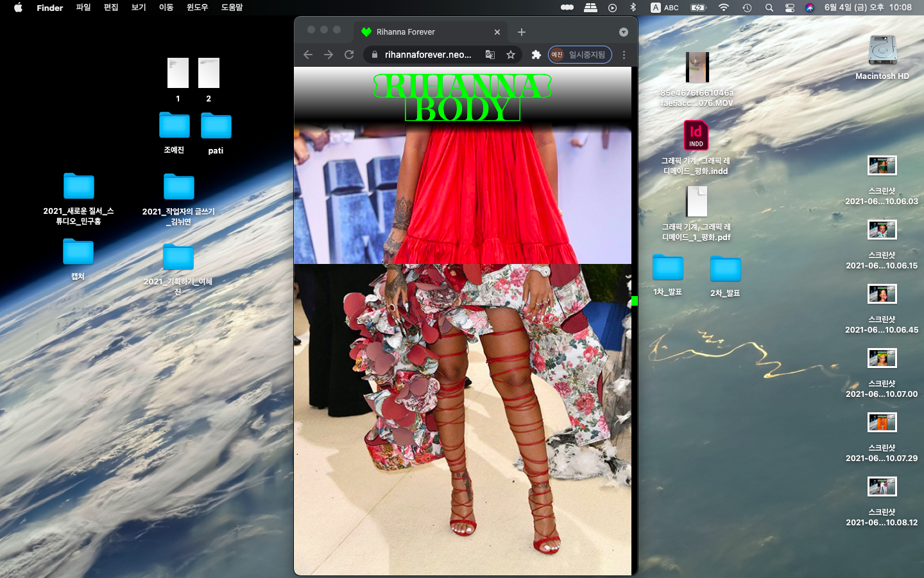Close the Rihanna Forever tab
The width and height of the screenshot is (924, 578).
pyautogui.click(x=497, y=32)
